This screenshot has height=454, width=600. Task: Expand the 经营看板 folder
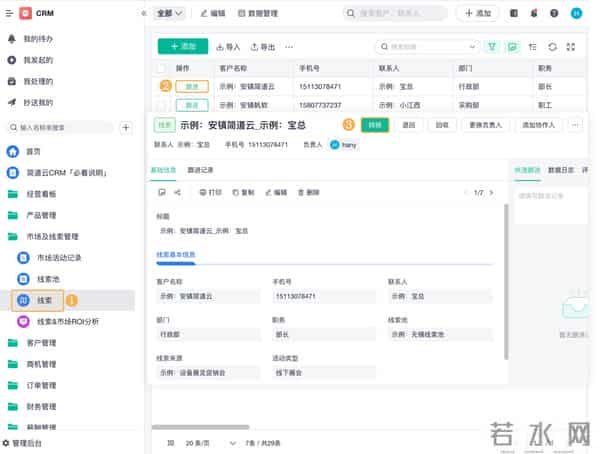[33, 194]
